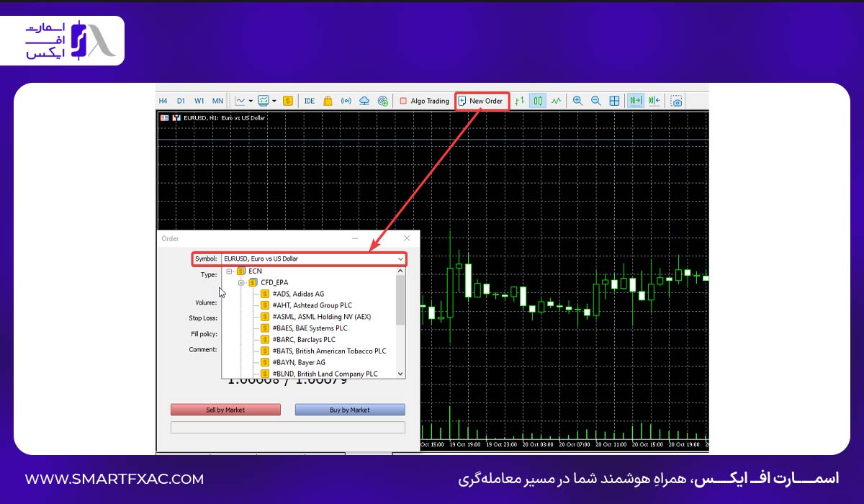Viewport: 864px width, 504px height.
Task: Select #BARC, Barclays PLC symbol
Action: (297, 340)
